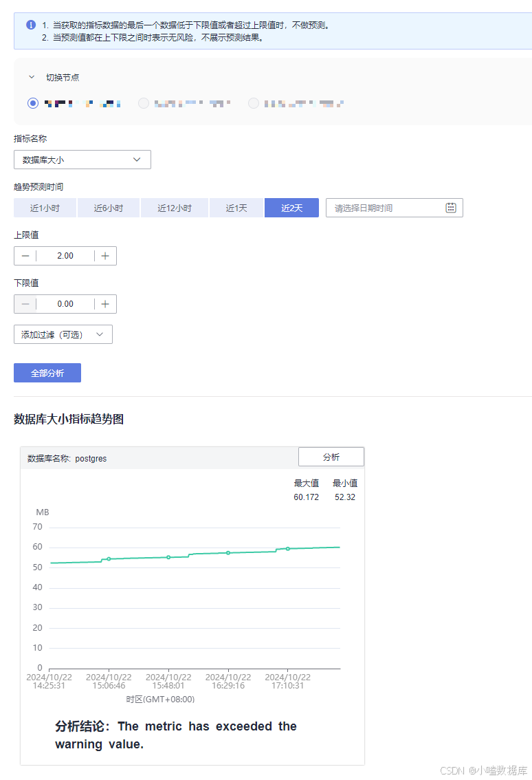Select the 近6小时 time range tab
Image resolution: width=532 pixels, height=780 pixels.
pyautogui.click(x=109, y=208)
